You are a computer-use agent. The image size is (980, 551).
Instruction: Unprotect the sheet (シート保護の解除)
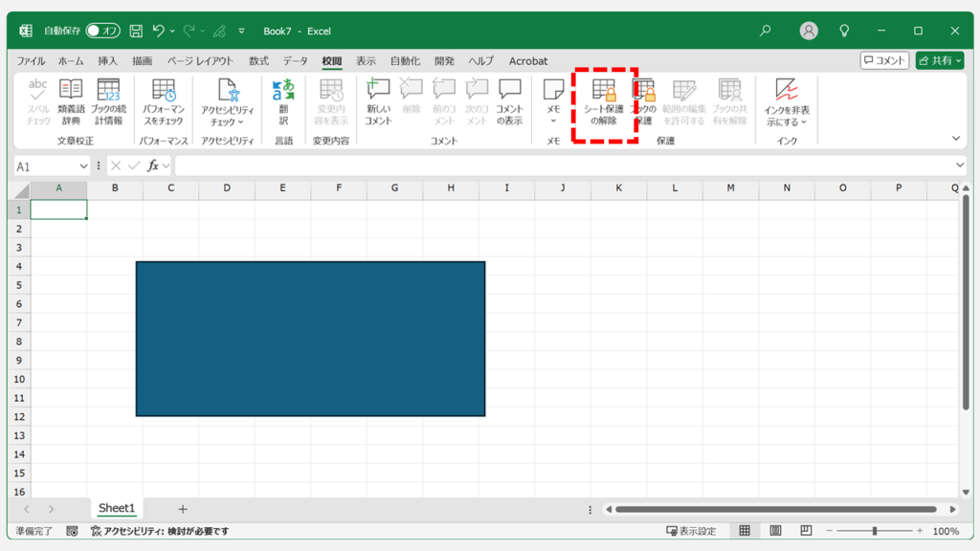coord(604,101)
